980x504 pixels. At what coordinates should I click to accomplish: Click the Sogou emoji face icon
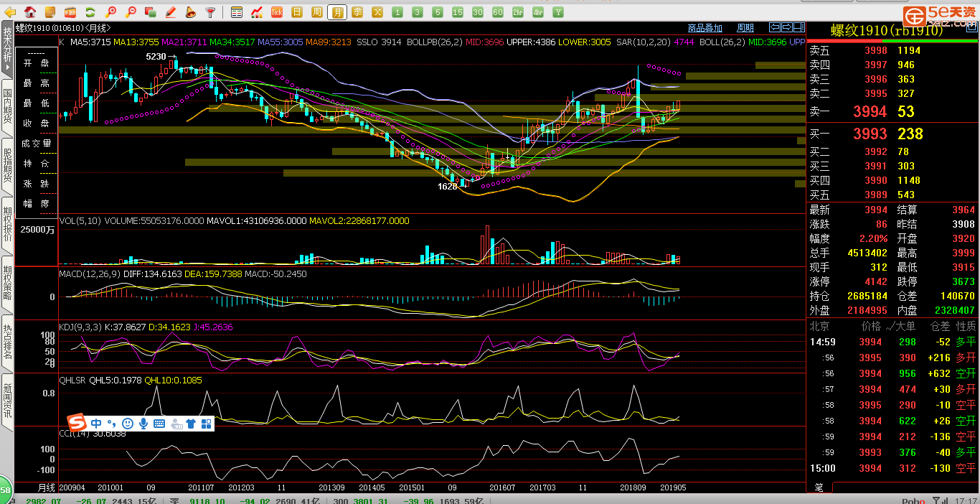tap(128, 424)
